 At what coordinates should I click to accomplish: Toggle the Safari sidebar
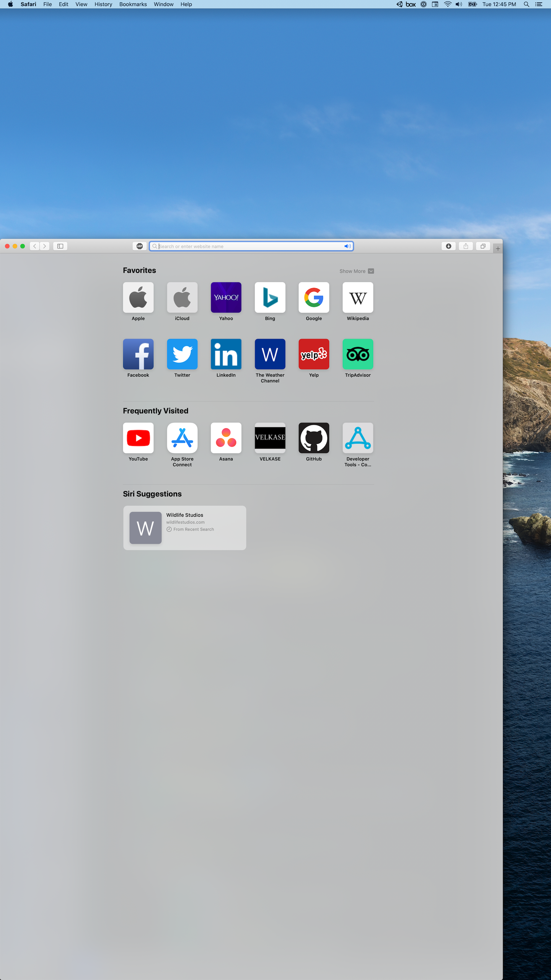click(x=60, y=246)
